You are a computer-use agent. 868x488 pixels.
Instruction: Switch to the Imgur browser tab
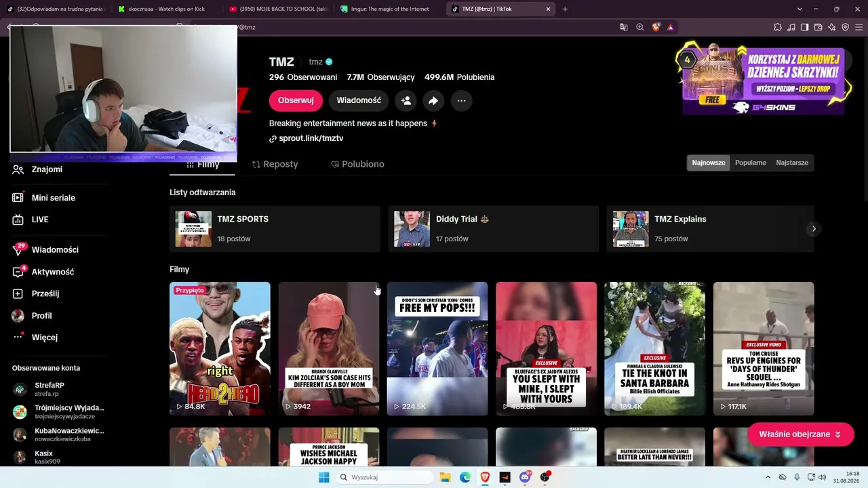click(390, 9)
